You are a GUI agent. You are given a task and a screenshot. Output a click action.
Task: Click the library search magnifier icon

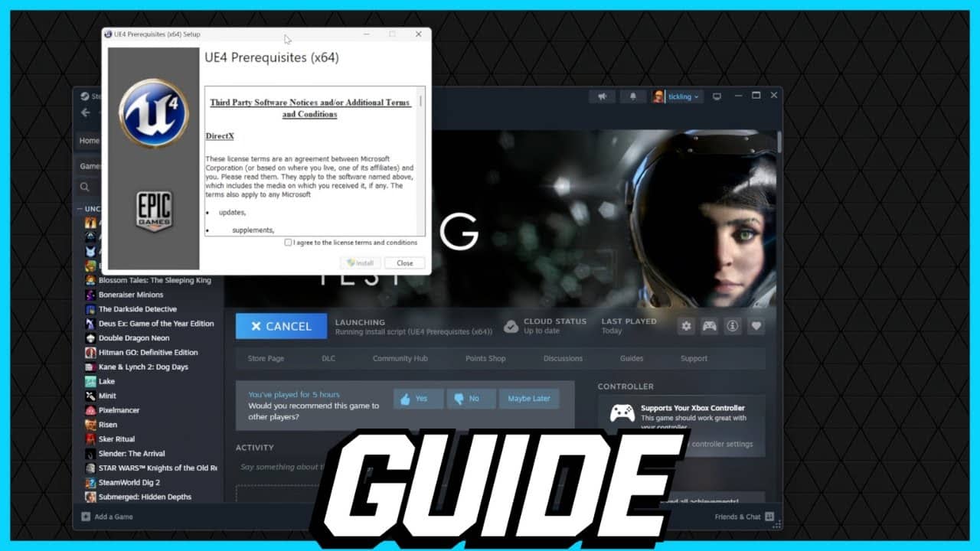pyautogui.click(x=85, y=187)
